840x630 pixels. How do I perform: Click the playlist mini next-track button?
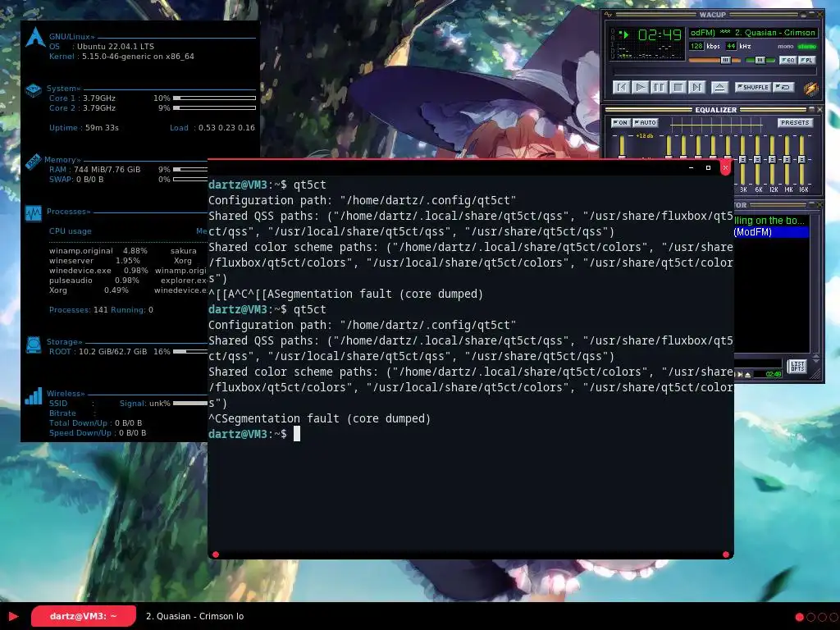pyautogui.click(x=740, y=374)
